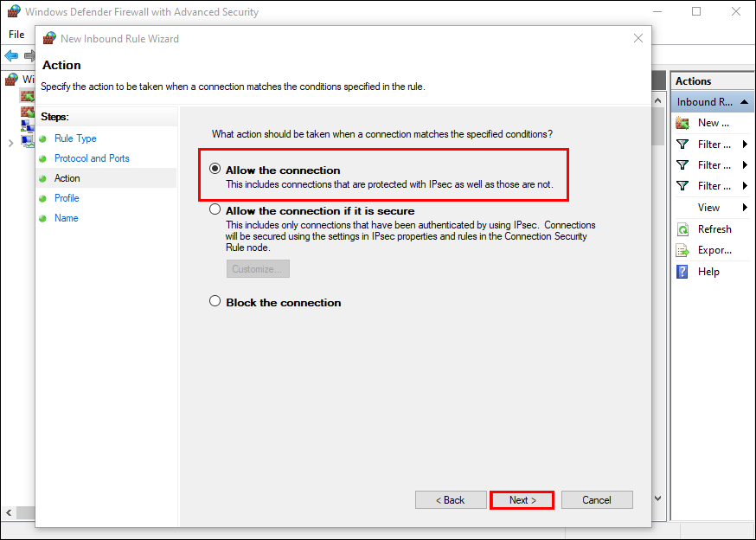Select the Monitoring node icon in tree

click(x=27, y=142)
